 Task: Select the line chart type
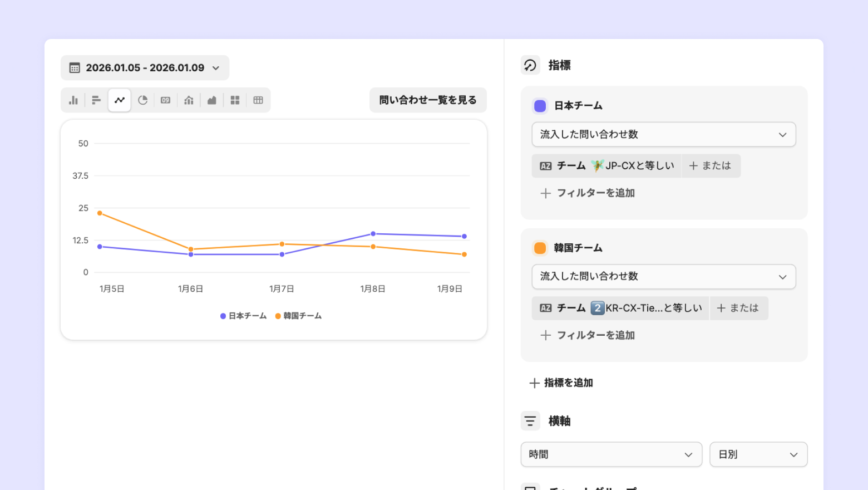click(120, 100)
